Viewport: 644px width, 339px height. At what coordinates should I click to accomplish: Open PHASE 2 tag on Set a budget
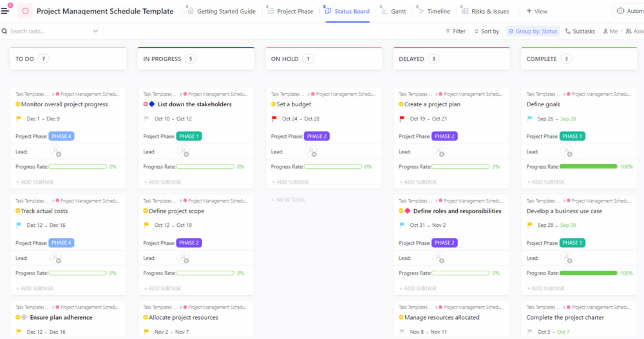[x=317, y=137]
